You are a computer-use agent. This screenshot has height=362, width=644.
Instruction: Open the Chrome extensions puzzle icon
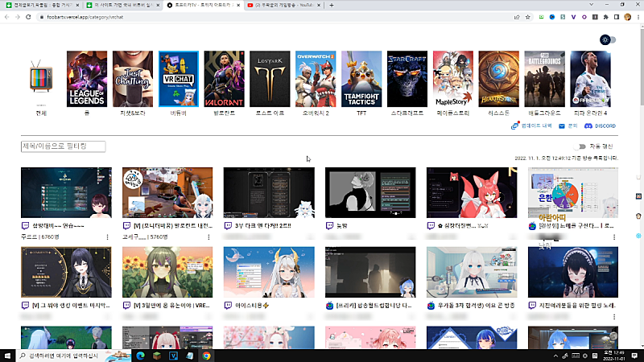pos(606,17)
